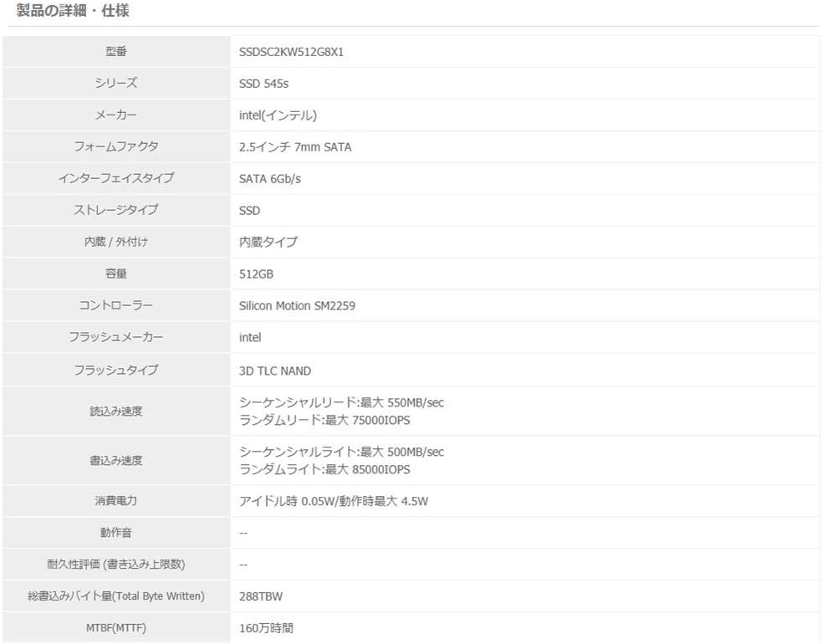822x644 pixels.
Task: Select the 容量 label cell
Action: coord(116,273)
